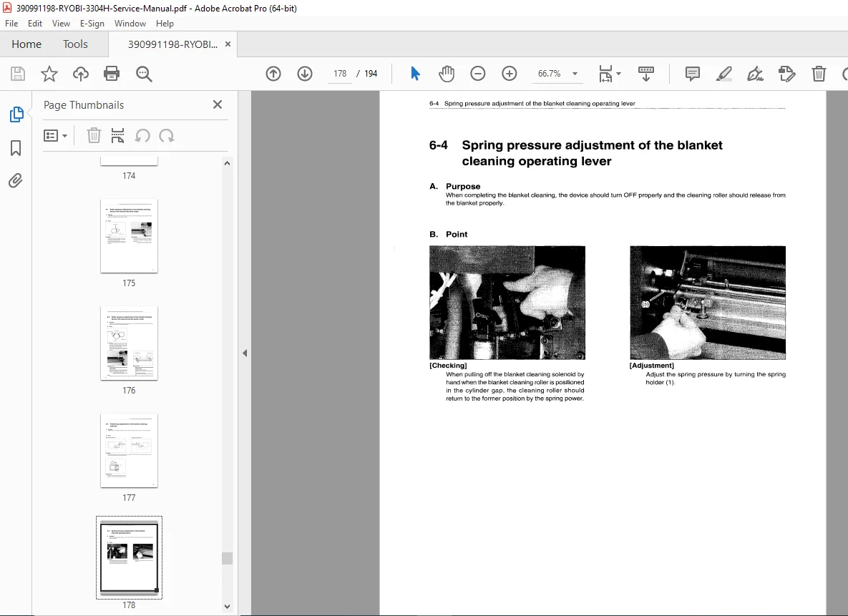Viewport: 848px width, 616px height.
Task: Open the zoom level 66.7% dropdown
Action: tap(575, 74)
